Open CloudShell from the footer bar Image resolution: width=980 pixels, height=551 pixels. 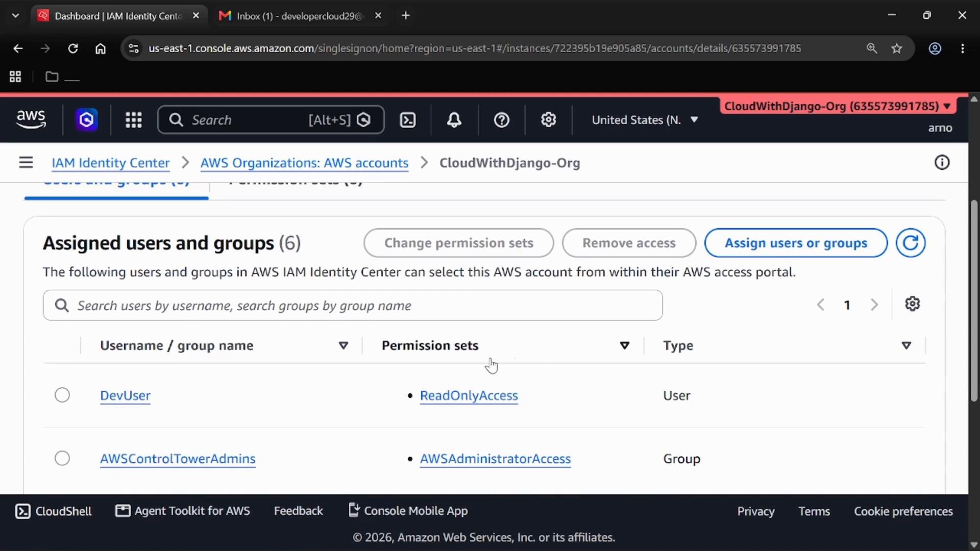click(x=54, y=511)
